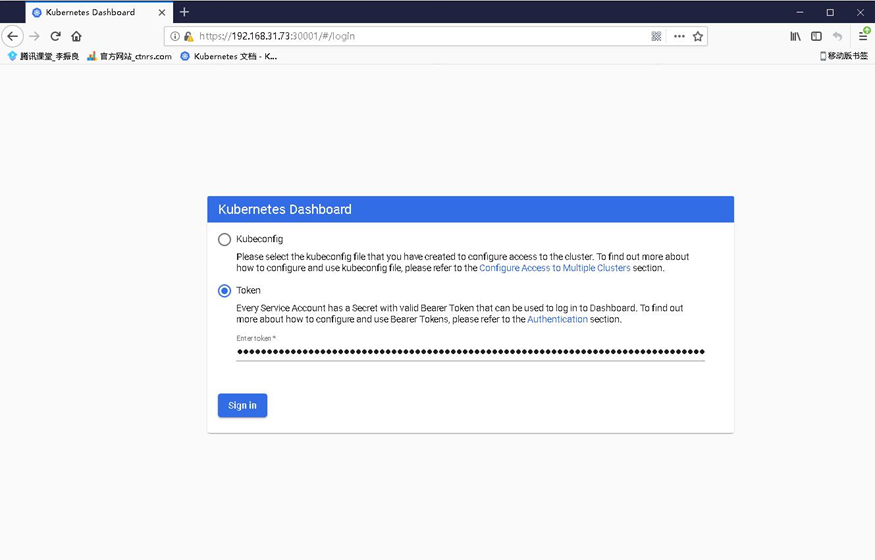This screenshot has width=875, height=560.
Task: Close the Kubernetes Dashboard tab
Action: 162,12
